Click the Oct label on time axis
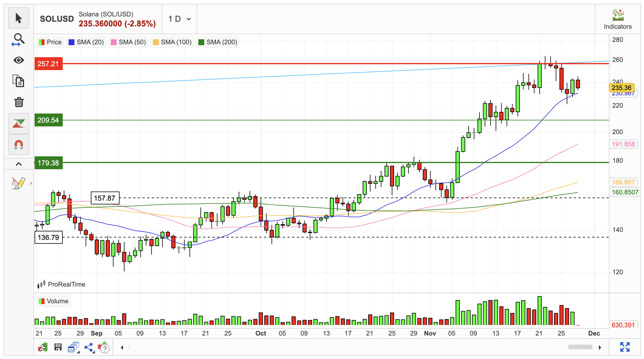The width and height of the screenshot is (644, 359). 261,333
